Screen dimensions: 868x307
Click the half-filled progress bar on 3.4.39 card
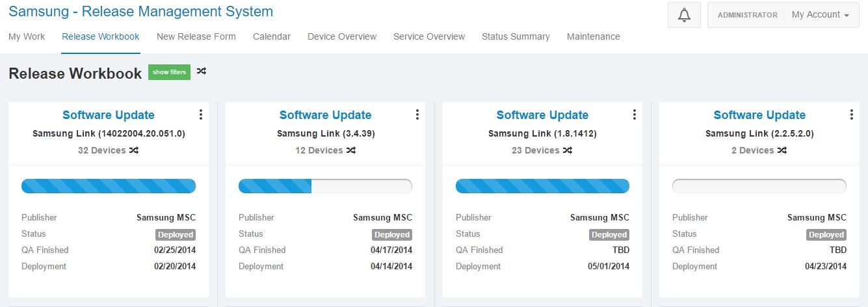[x=325, y=186]
